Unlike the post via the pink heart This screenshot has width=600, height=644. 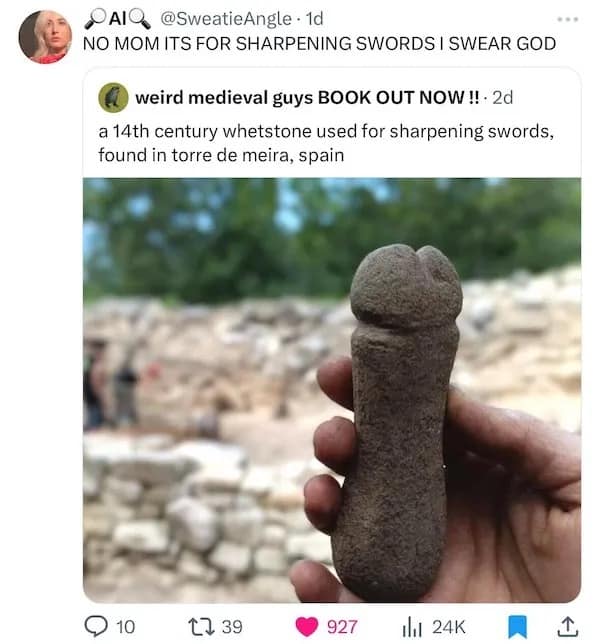pos(309,626)
